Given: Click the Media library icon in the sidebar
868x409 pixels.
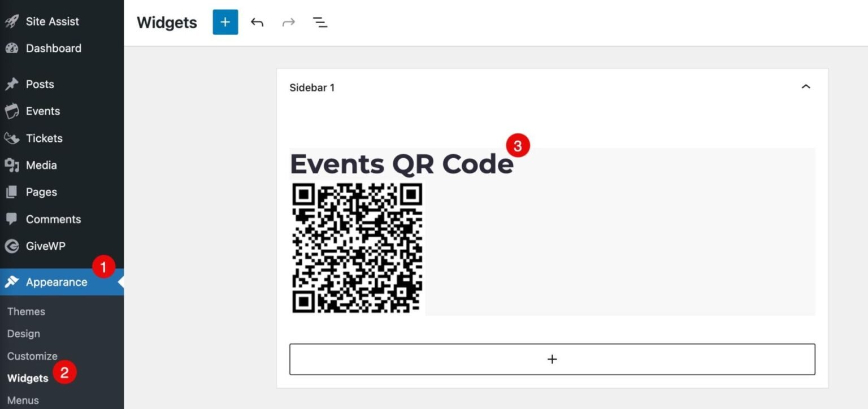Looking at the screenshot, I should point(12,165).
